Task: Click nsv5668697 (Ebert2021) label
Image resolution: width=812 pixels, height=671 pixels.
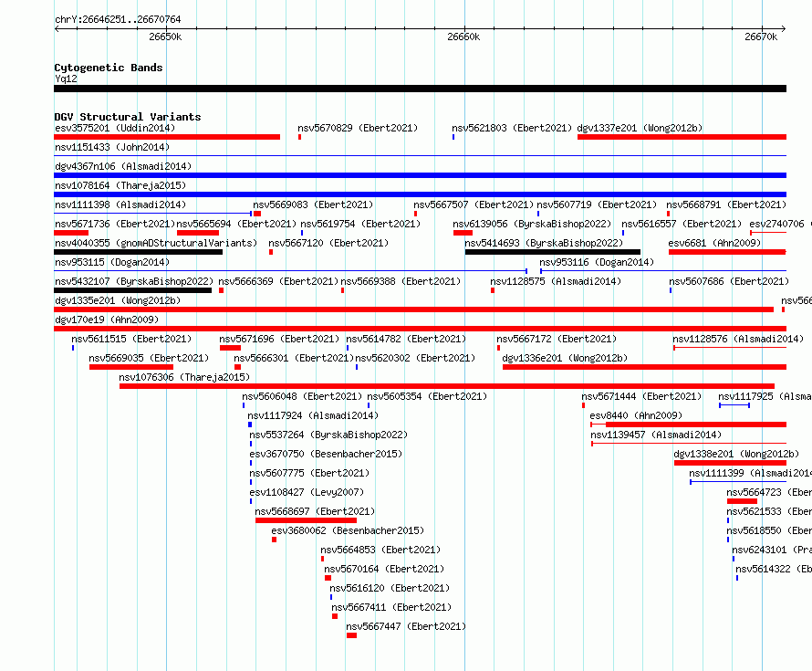Action: 315,511
